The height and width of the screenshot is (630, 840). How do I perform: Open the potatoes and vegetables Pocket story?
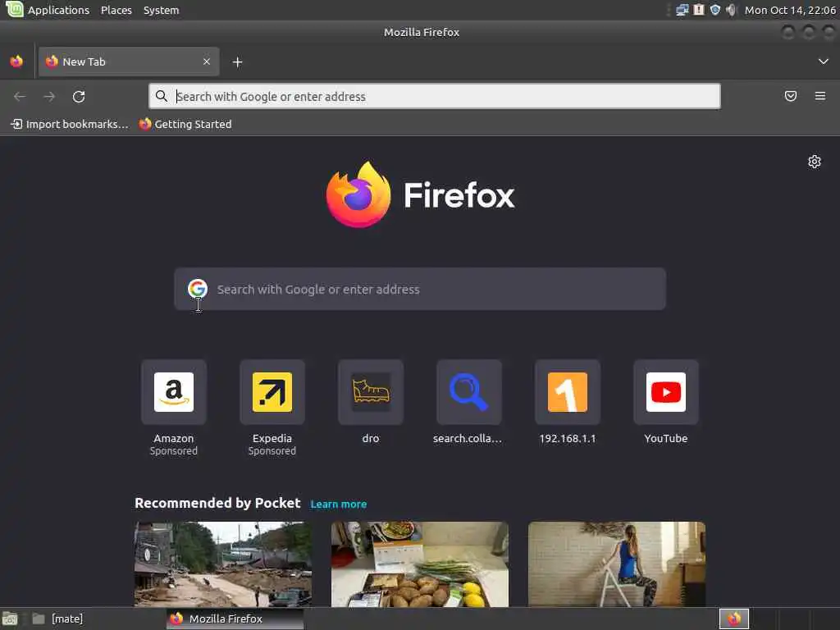[420, 564]
